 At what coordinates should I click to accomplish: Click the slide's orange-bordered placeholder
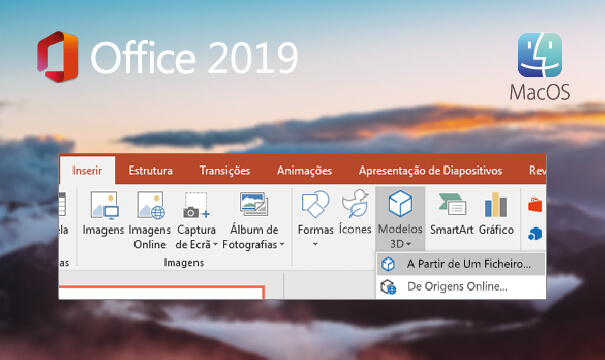(161, 292)
